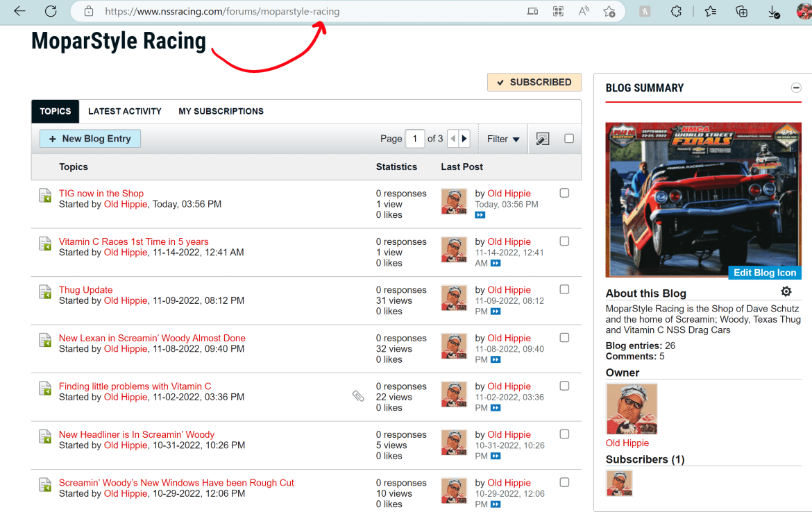Open the Thug Update topic

point(85,289)
